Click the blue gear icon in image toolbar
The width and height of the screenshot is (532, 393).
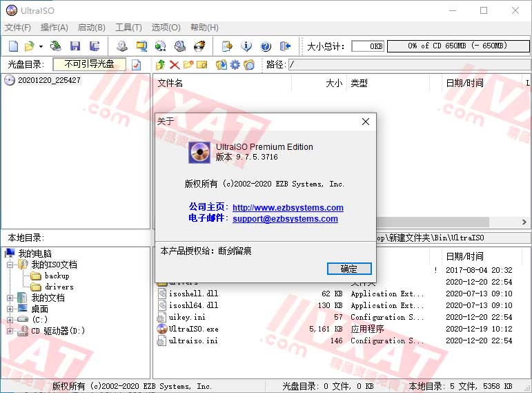point(235,64)
